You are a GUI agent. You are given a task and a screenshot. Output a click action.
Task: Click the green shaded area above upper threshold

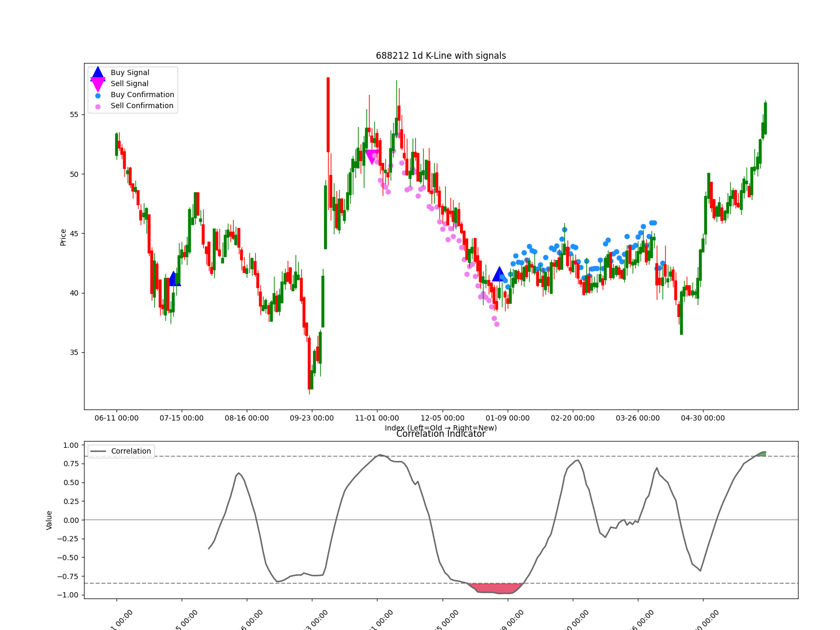coord(762,454)
